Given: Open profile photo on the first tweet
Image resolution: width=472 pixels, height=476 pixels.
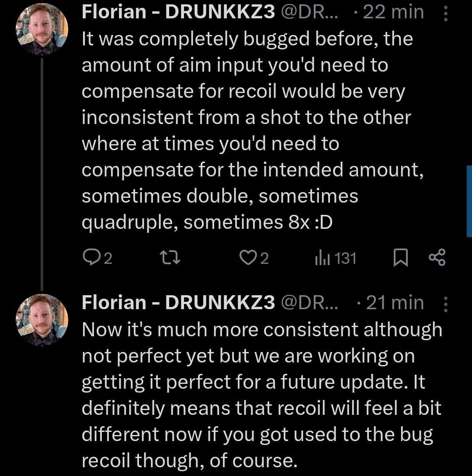Looking at the screenshot, I should pos(42,29).
